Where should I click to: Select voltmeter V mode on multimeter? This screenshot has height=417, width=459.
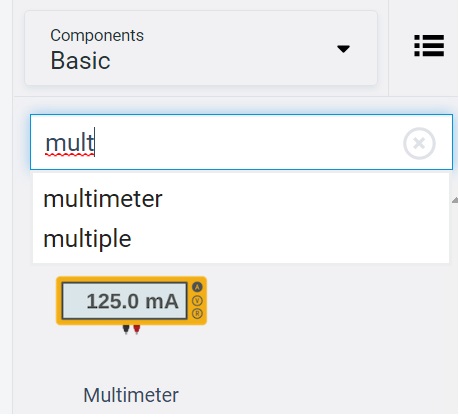197,300
